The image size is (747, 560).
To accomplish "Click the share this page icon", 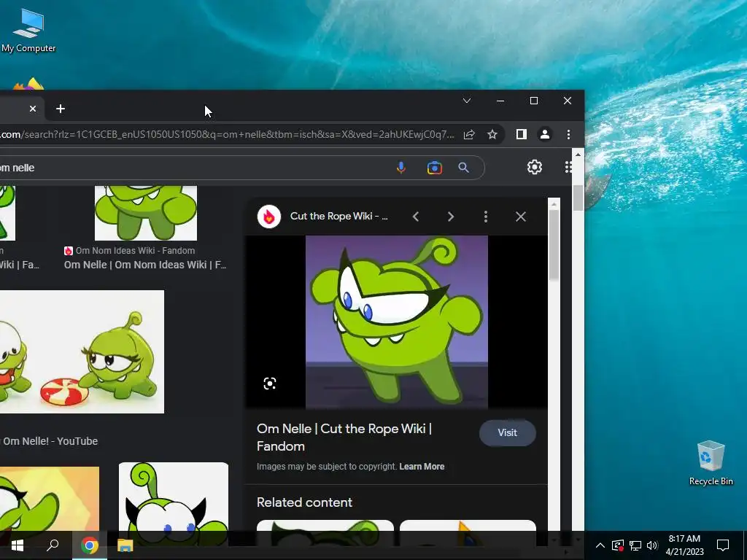I will (x=469, y=134).
